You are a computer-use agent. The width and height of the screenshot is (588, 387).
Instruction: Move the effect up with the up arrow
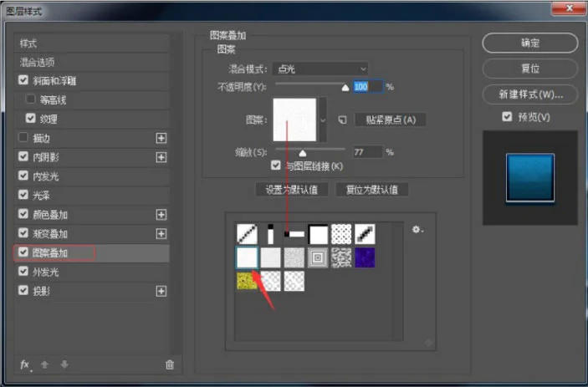pyautogui.click(x=44, y=364)
